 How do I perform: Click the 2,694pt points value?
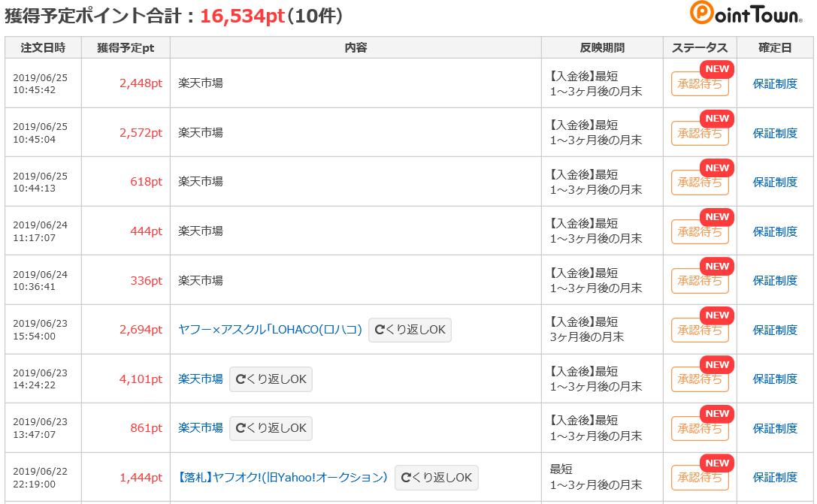point(141,330)
